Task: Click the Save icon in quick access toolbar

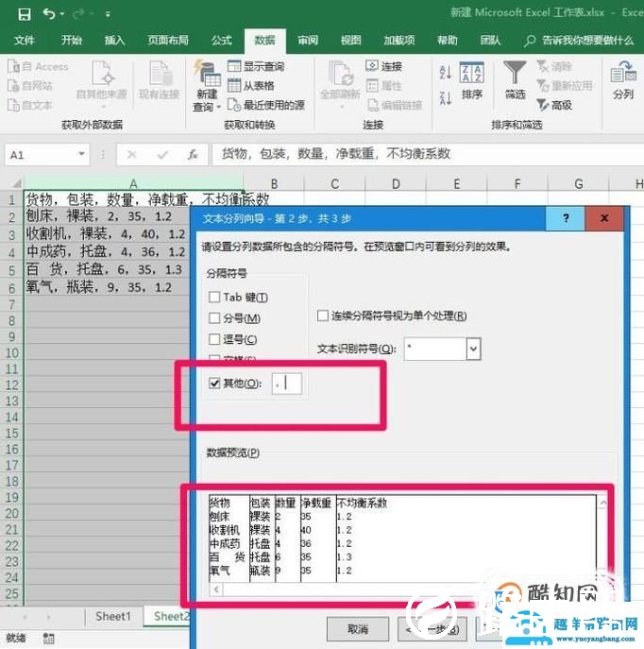Action: point(25,14)
